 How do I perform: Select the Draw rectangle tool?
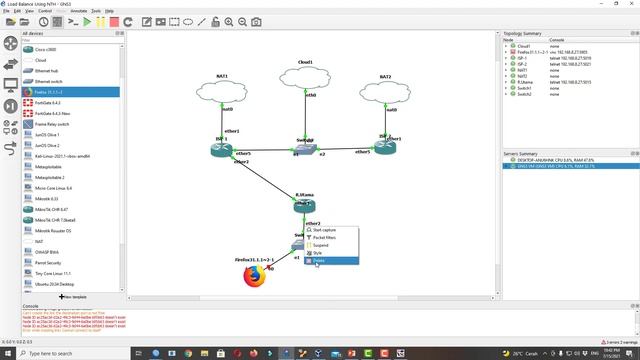tap(174, 22)
